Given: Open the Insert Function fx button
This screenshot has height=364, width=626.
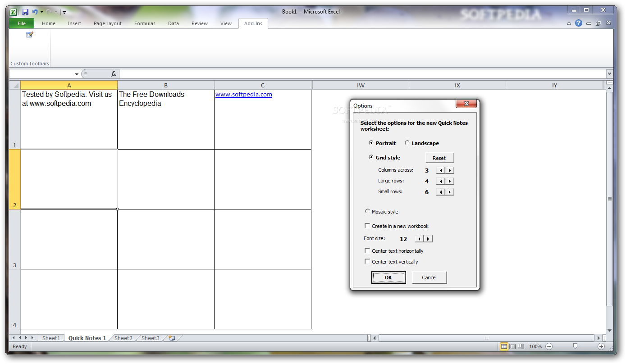Looking at the screenshot, I should [114, 74].
